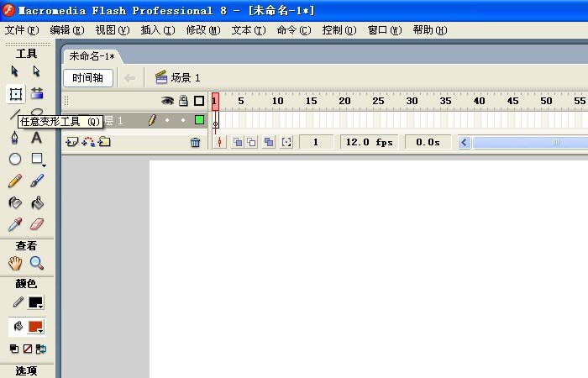Select the Zoom magnifier tool
The image size is (588, 378).
[37, 263]
